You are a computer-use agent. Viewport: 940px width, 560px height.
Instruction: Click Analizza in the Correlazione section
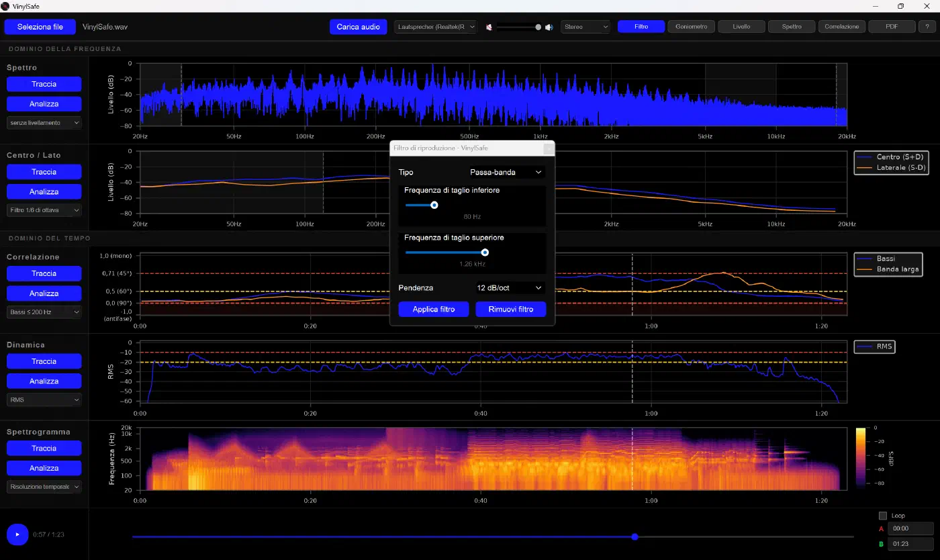tap(44, 293)
